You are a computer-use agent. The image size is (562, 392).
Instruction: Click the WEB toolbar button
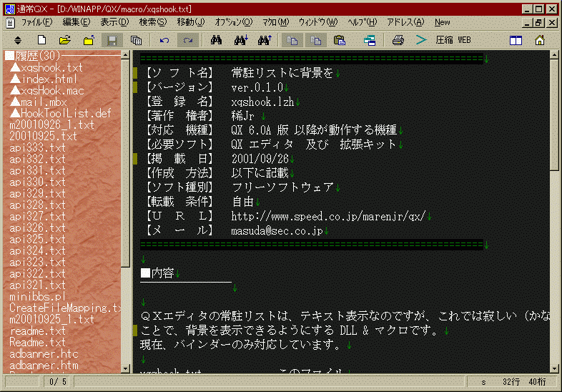click(x=464, y=40)
